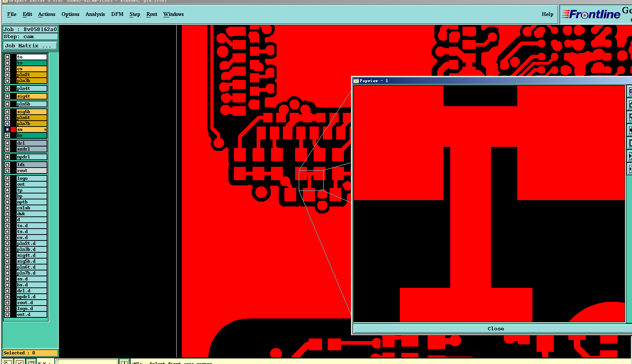This screenshot has width=632, height=364.
Task: Toggle the checkbox for layer drl
Action: click(7, 143)
